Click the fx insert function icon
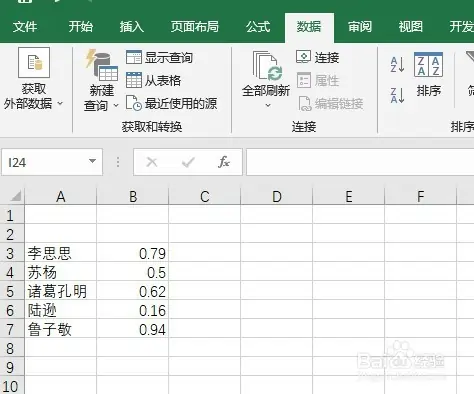Image resolution: width=474 pixels, height=394 pixels. 224,162
